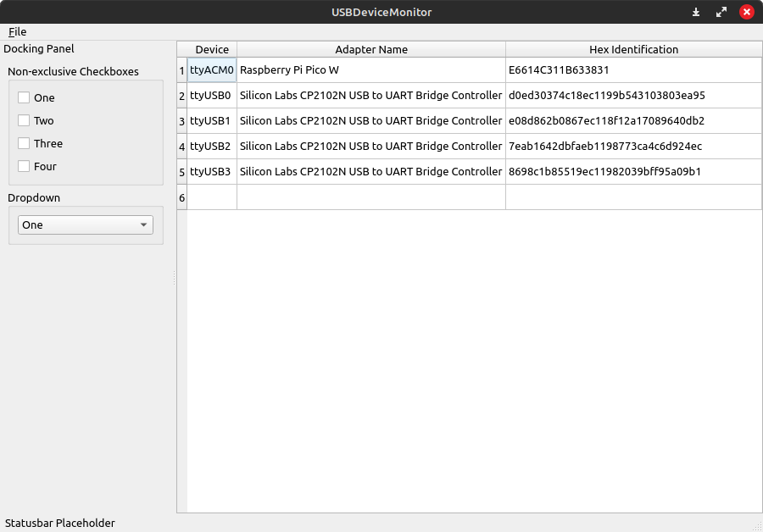Click the Hex Identification column header
Screen dimensions: 763x532
(x=633, y=50)
